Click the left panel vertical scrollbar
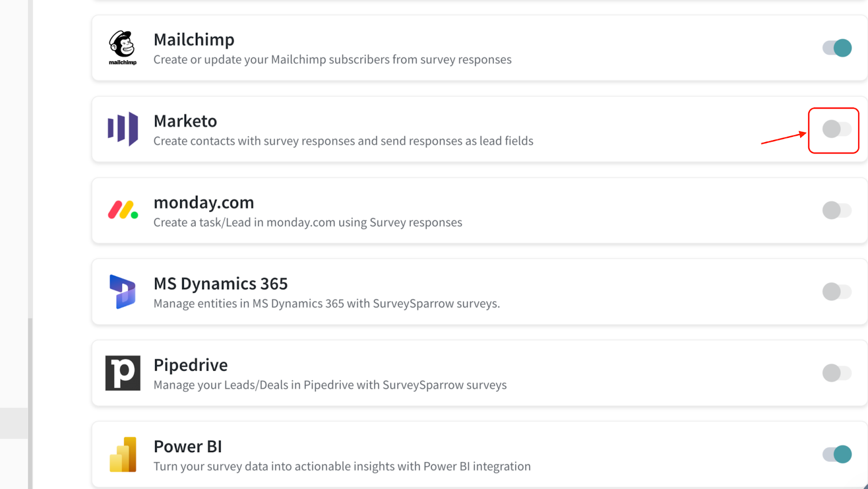 [x=30, y=402]
